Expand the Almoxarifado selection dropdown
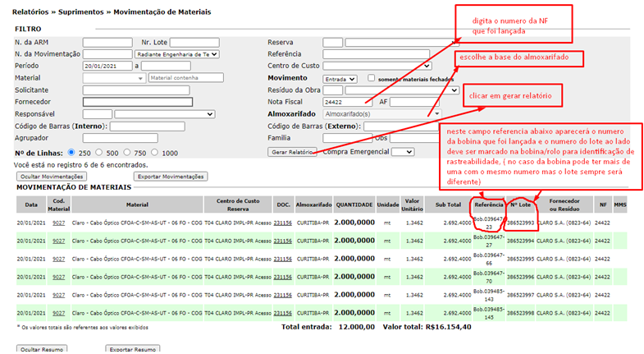 382,113
